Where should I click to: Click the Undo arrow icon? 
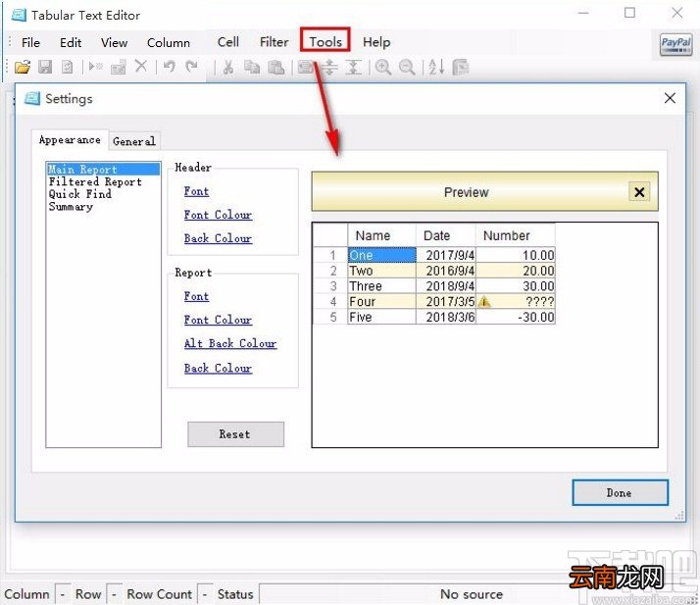[169, 67]
